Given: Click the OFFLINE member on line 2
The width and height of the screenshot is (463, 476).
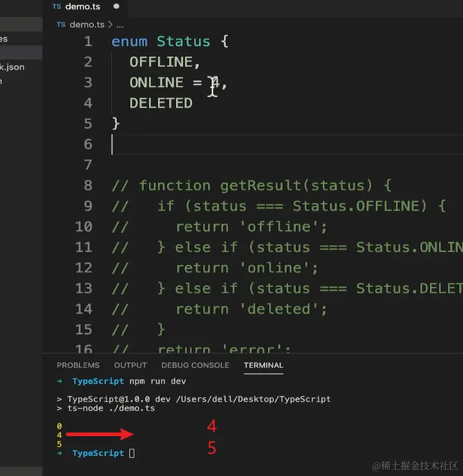Looking at the screenshot, I should pyautogui.click(x=161, y=62).
